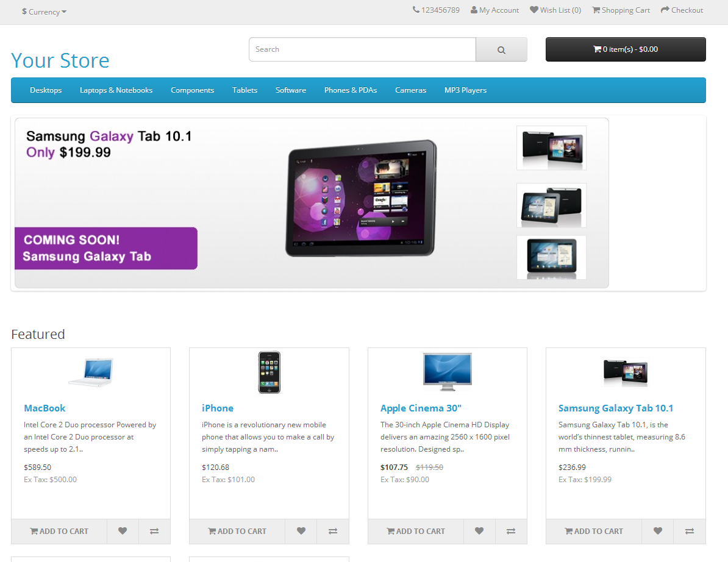Focus the Search input field
Viewport: 728px width, 562px height.
point(362,49)
